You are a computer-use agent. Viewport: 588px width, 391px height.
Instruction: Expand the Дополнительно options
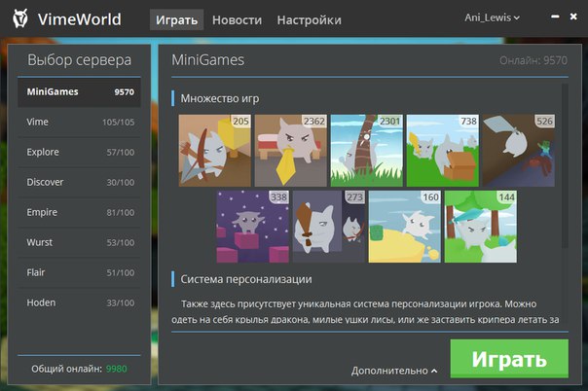pyautogui.click(x=394, y=371)
